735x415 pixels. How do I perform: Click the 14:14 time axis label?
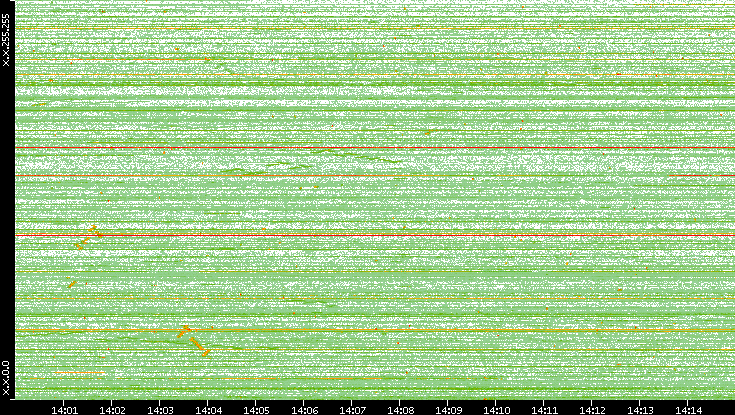point(688,410)
